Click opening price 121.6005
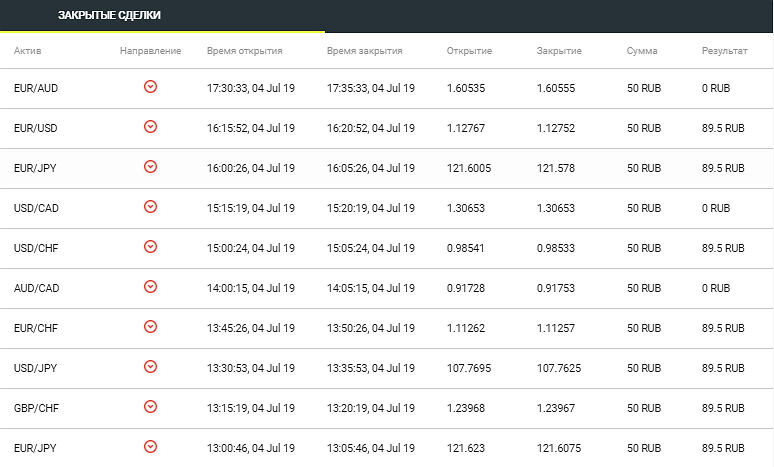The image size is (774, 467). pos(469,168)
